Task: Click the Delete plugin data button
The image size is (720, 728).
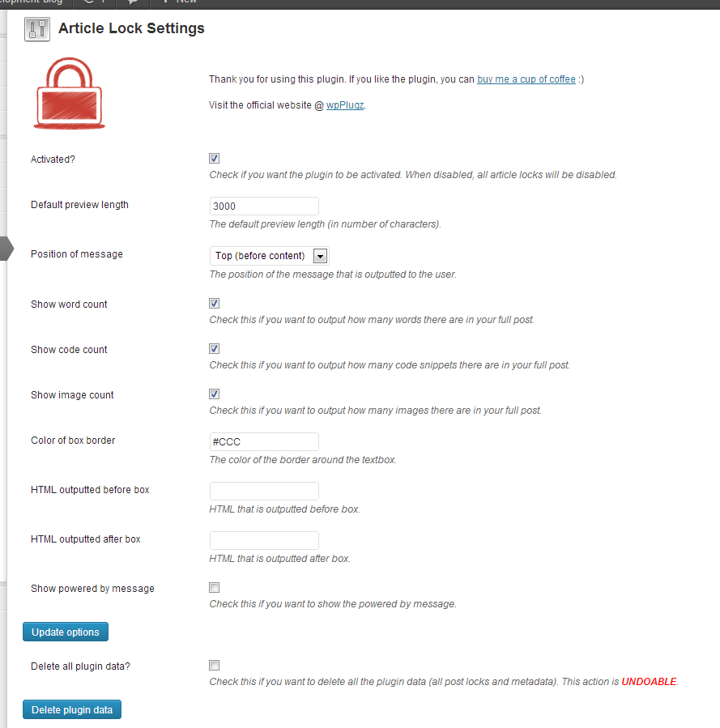Action: click(71, 709)
